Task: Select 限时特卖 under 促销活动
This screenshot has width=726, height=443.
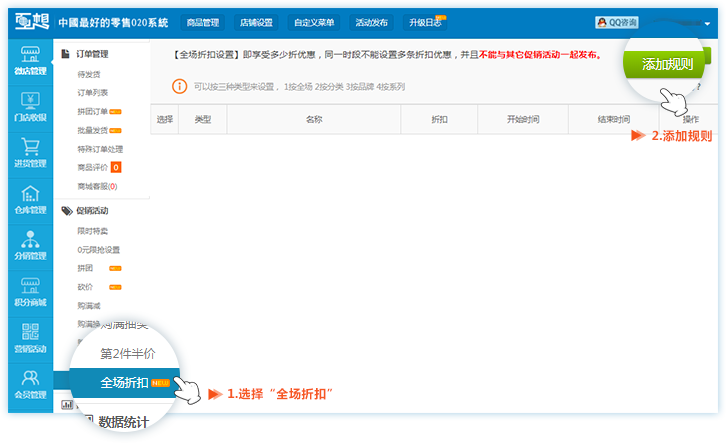Action: [92, 231]
